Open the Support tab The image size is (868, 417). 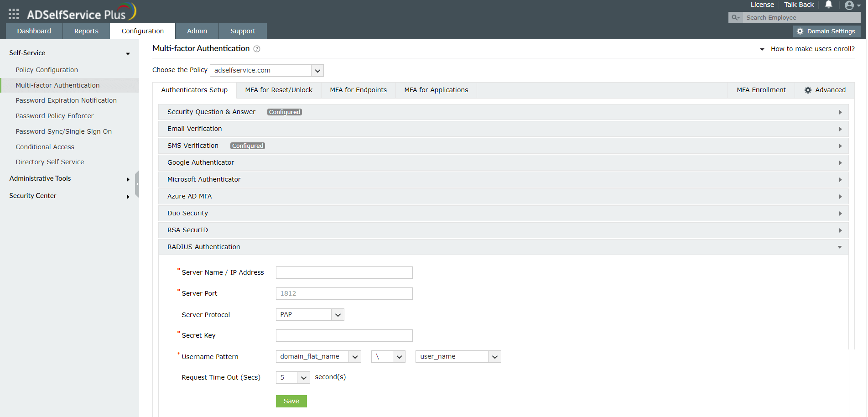pyautogui.click(x=243, y=31)
